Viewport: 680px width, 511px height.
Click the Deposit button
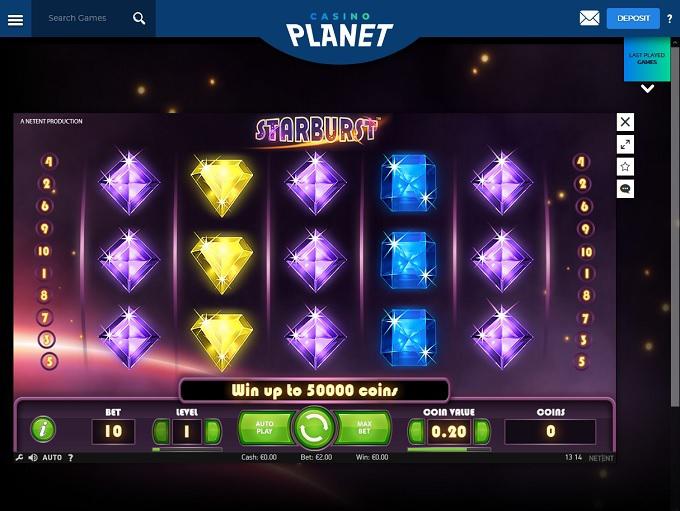tap(633, 18)
